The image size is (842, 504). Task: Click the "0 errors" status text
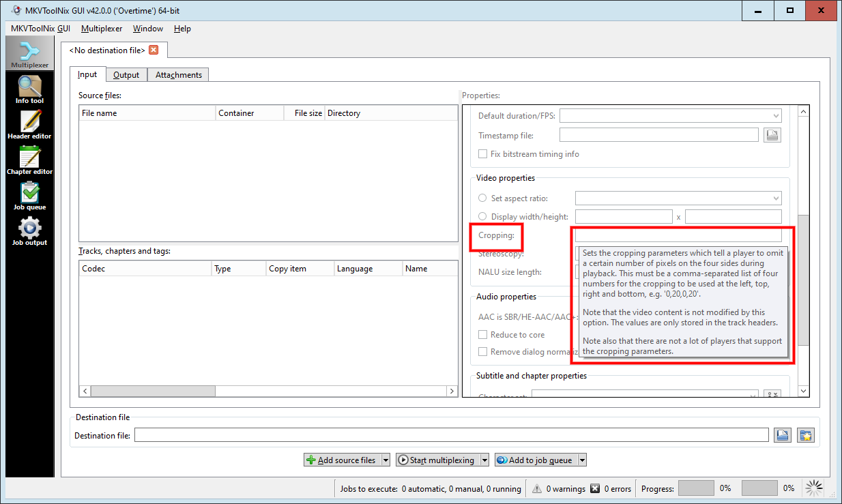click(618, 489)
